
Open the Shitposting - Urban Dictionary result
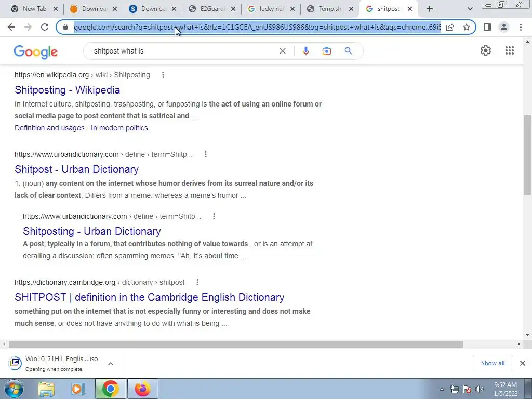click(x=92, y=231)
